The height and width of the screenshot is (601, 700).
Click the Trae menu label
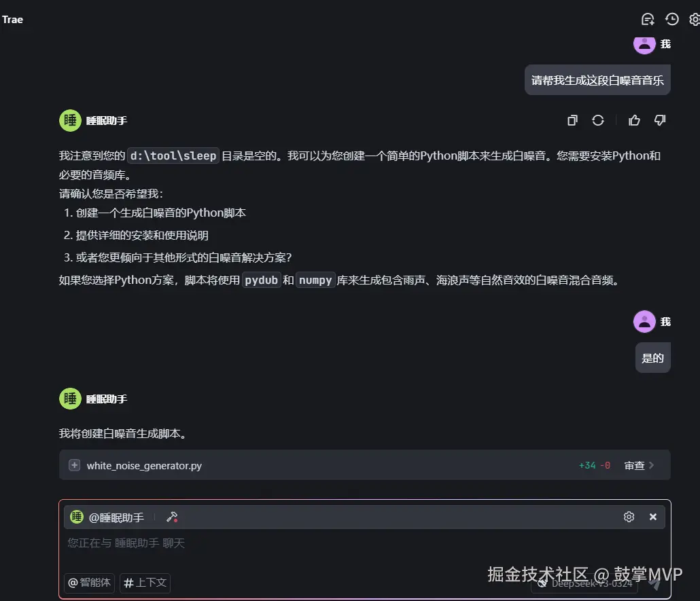(x=12, y=19)
